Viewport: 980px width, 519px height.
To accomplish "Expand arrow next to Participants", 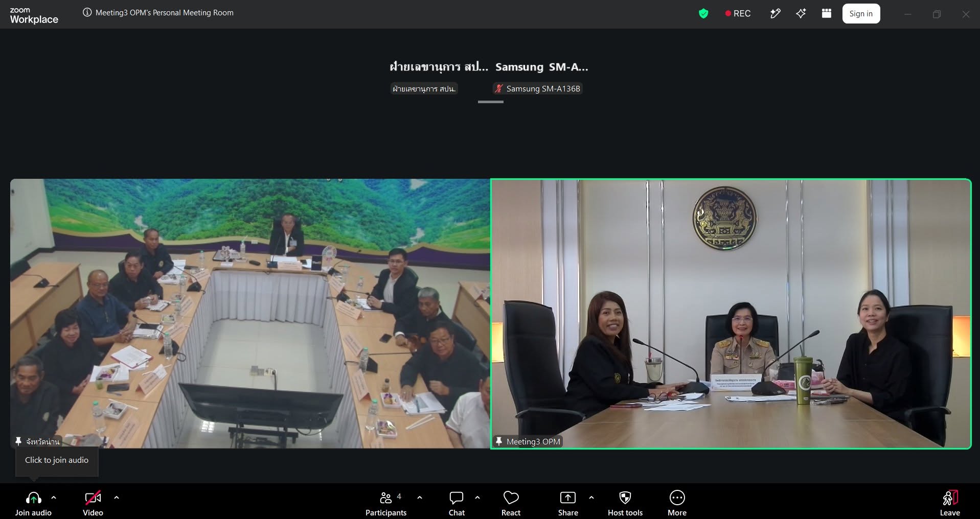I will click(x=420, y=497).
